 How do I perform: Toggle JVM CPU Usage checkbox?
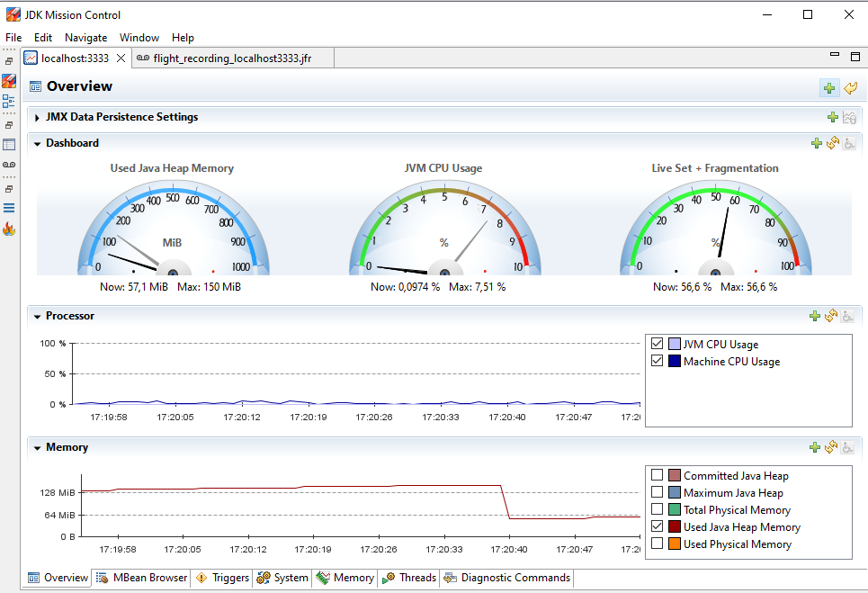(658, 343)
